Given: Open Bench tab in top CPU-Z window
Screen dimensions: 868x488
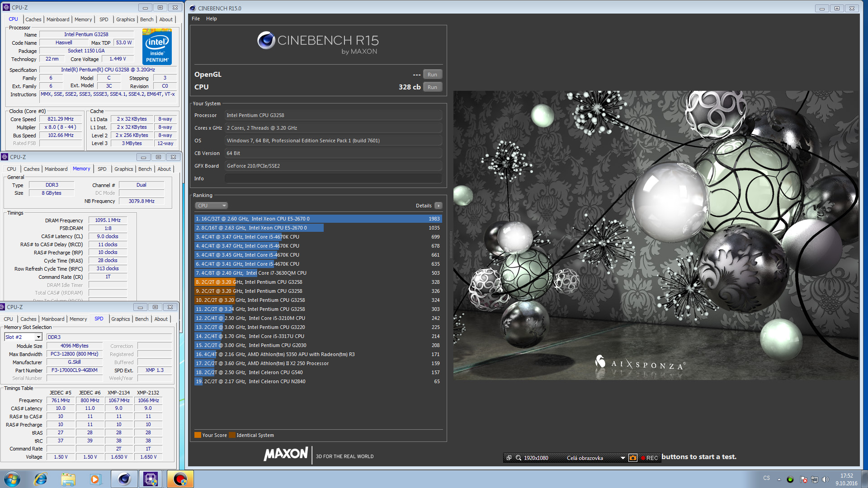Looking at the screenshot, I should [146, 19].
